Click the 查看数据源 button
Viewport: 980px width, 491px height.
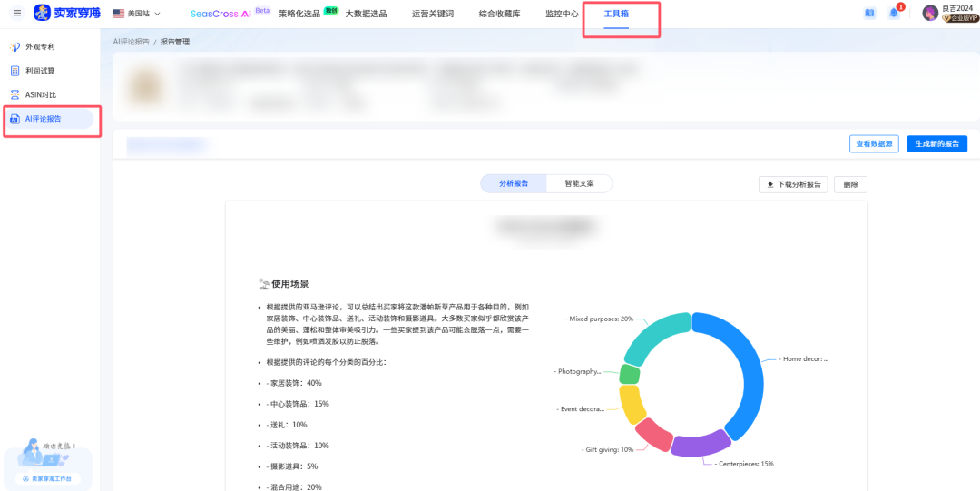click(874, 143)
